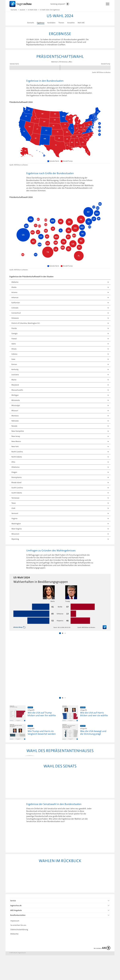Open 'Wie die USA auf Trump blicken' link

coord(41,714)
